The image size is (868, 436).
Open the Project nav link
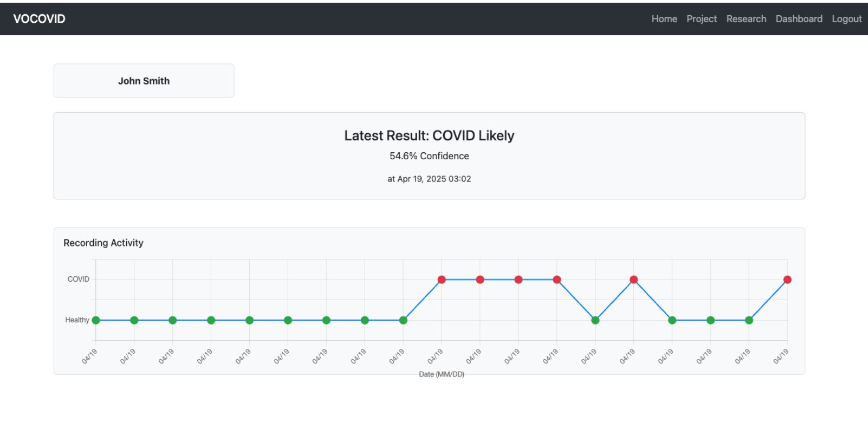(x=701, y=19)
